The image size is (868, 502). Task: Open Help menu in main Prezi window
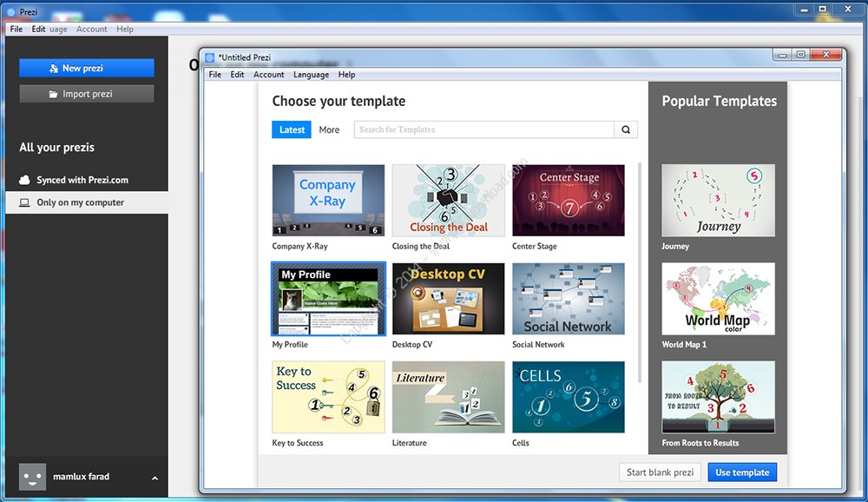coord(124,29)
